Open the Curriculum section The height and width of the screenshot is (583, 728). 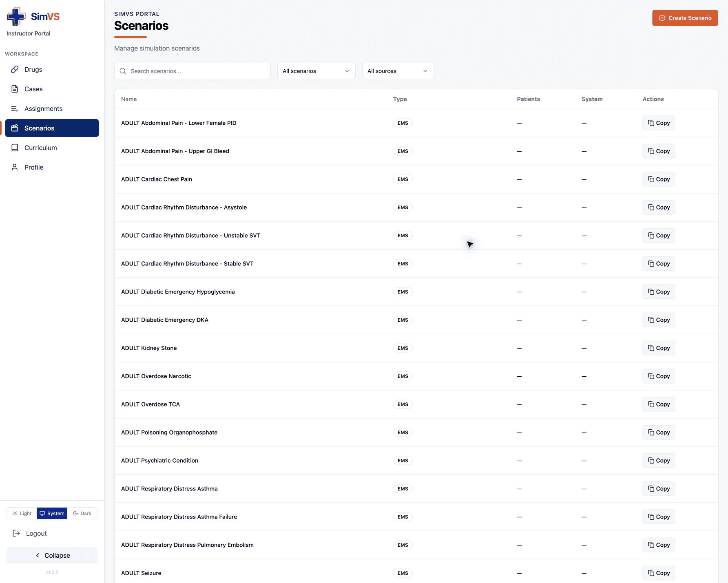coord(52,148)
